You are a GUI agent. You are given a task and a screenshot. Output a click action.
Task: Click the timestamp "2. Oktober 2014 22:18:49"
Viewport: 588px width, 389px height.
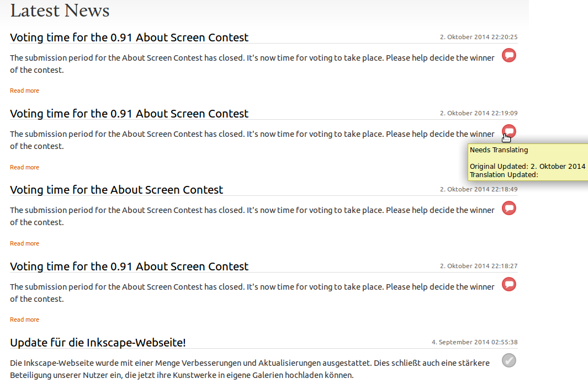pyautogui.click(x=478, y=189)
